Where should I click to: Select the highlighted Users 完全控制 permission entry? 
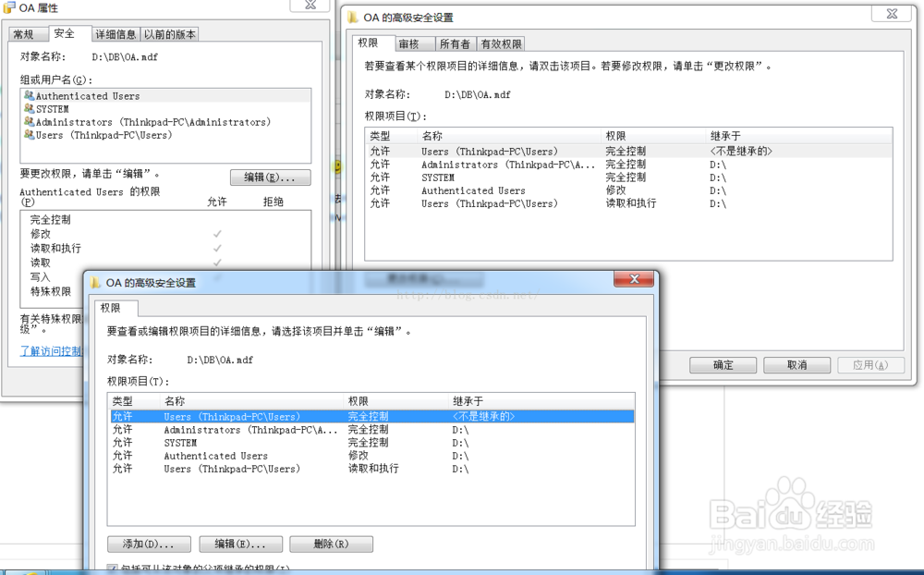pyautogui.click(x=277, y=416)
